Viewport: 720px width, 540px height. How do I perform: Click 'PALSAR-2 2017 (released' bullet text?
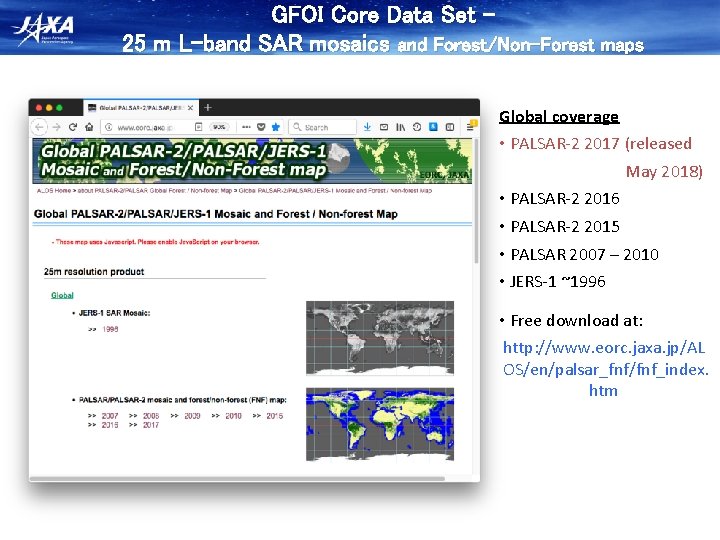coord(601,144)
